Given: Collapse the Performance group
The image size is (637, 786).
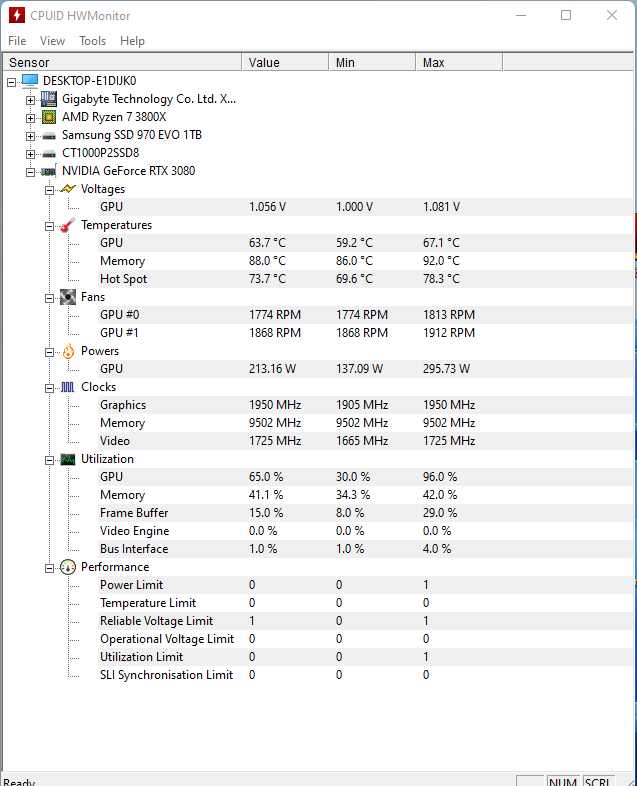Looking at the screenshot, I should click(x=49, y=568).
